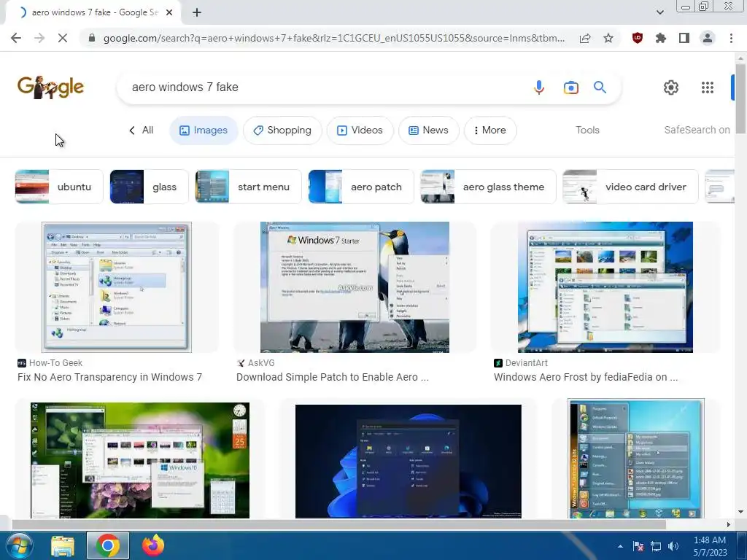Search by image with the camera icon
The height and width of the screenshot is (560, 747).
(570, 87)
